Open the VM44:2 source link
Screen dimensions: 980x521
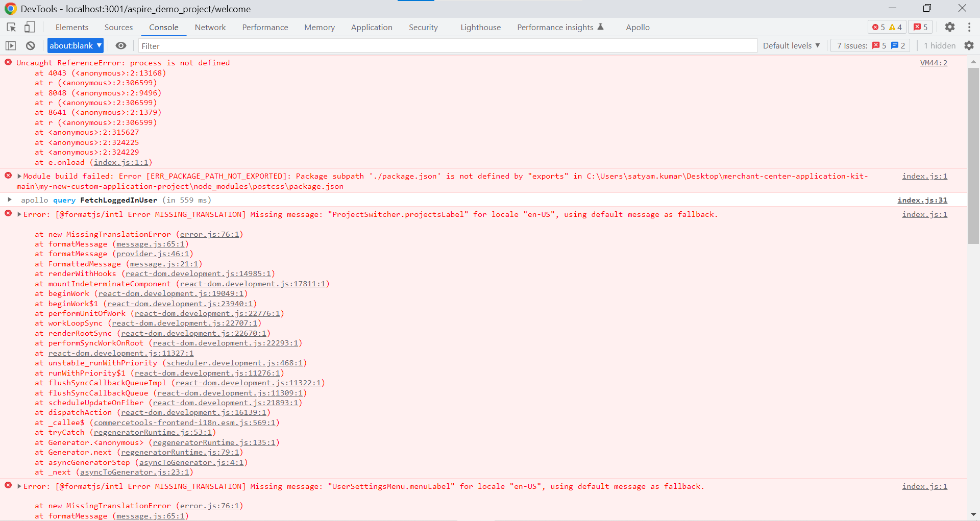pyautogui.click(x=934, y=62)
